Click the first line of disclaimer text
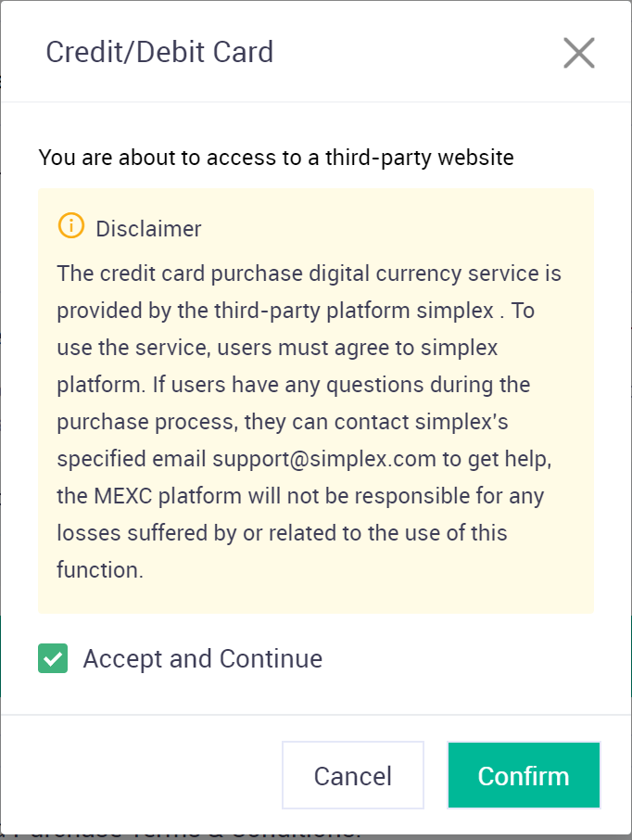Image resolution: width=632 pixels, height=840 pixels. [x=309, y=274]
